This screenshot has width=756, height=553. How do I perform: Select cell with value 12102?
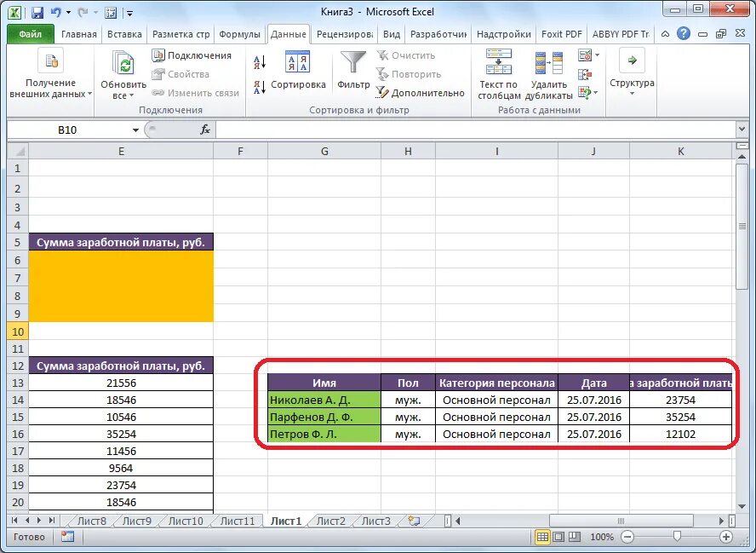pos(680,434)
